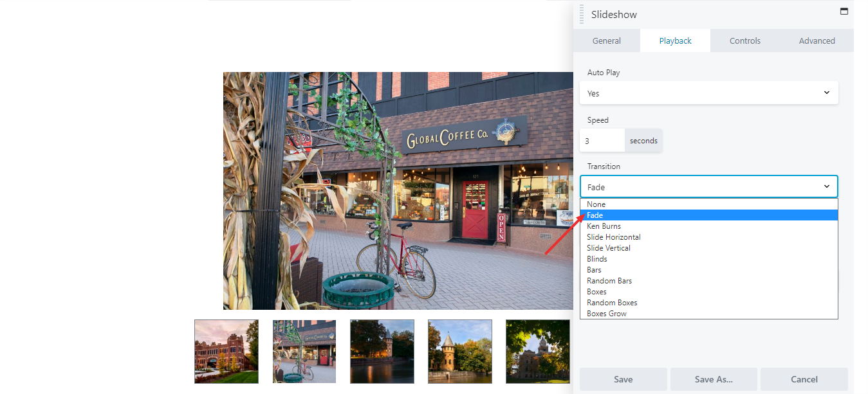Click the Cancel button

click(x=804, y=379)
